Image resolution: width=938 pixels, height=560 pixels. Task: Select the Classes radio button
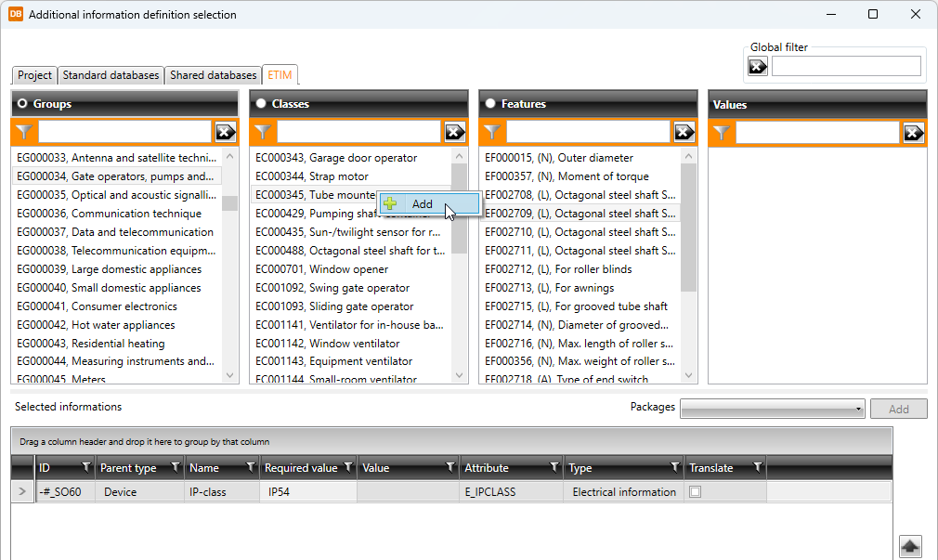pos(261,104)
